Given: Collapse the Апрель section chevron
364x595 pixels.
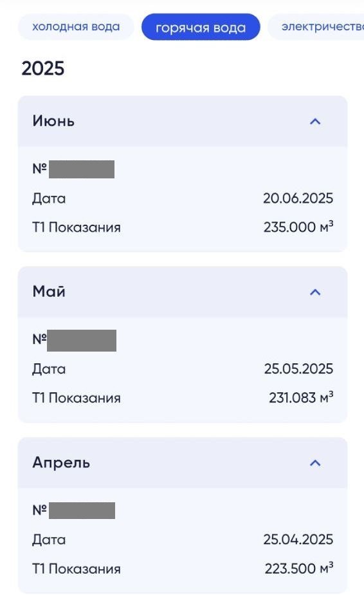Looking at the screenshot, I should pos(315,463).
